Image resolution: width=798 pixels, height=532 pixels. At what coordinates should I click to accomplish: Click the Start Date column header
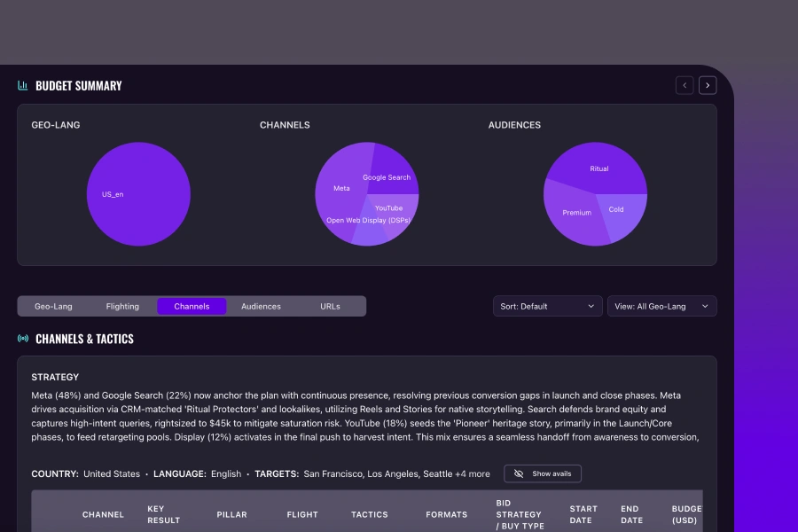(x=583, y=514)
